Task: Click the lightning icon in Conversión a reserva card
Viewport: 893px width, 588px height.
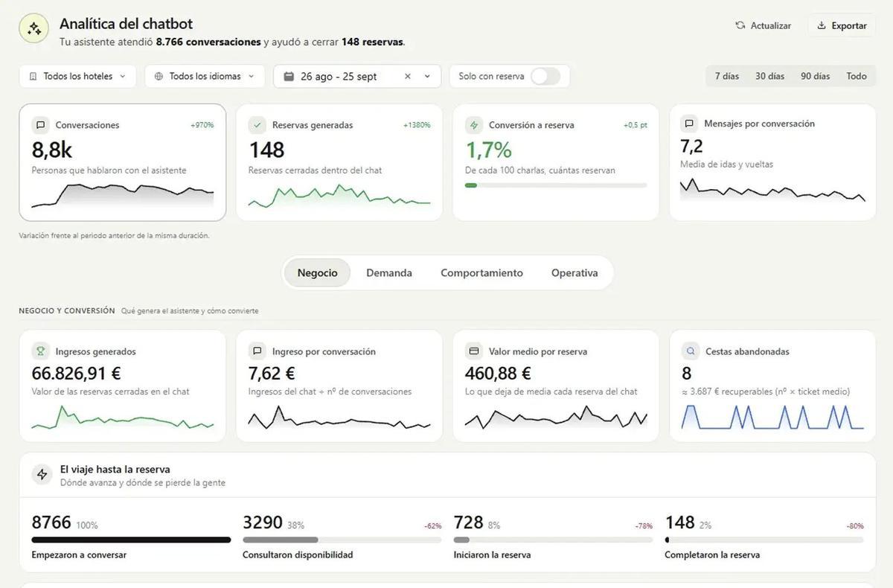Action: coord(474,125)
